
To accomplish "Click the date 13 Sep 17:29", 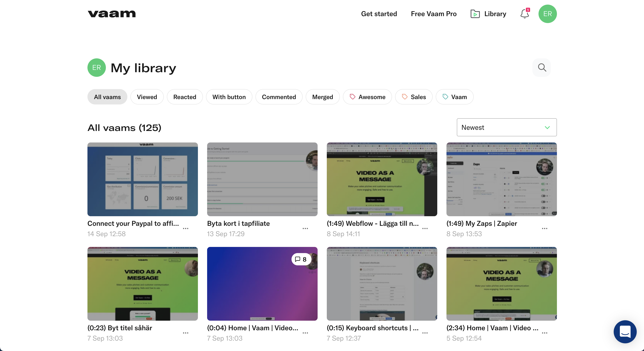I will point(226,234).
